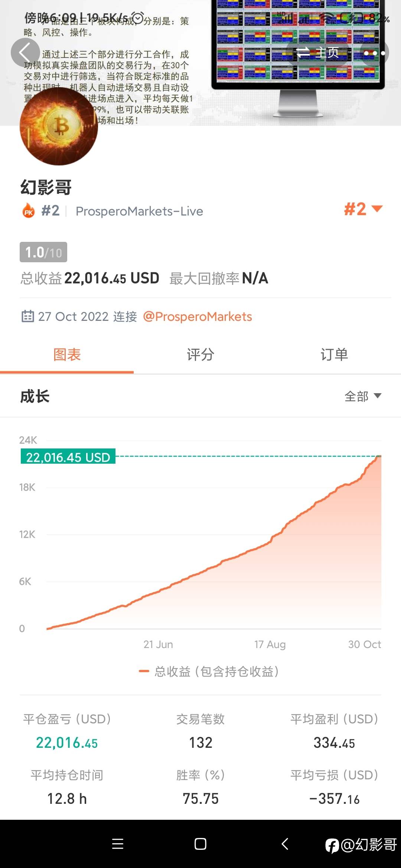
Task: Tap the back arrow at top left
Action: [25, 53]
